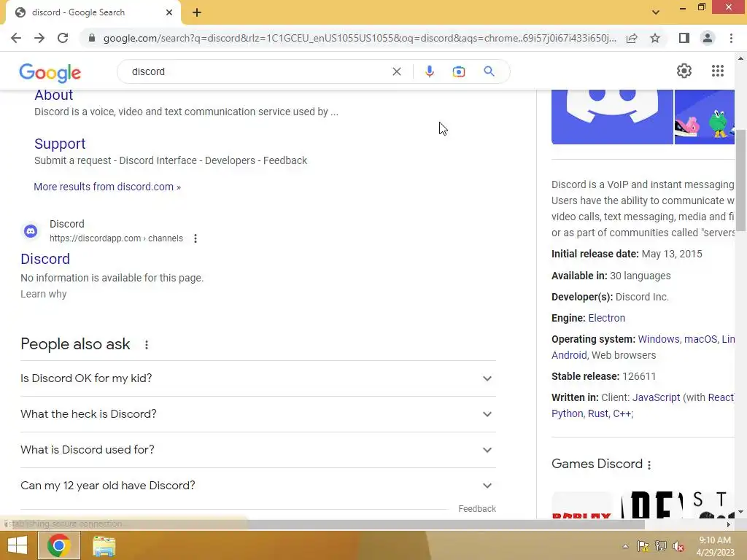Open Google quick settings gear

684,71
